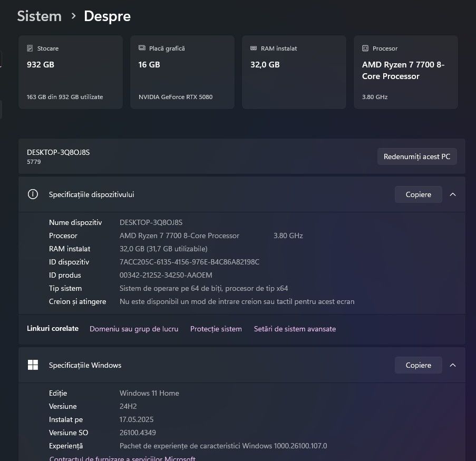The width and height of the screenshot is (476, 461).
Task: Select Versiune SO value 26100.4349
Action: pyautogui.click(x=138, y=433)
